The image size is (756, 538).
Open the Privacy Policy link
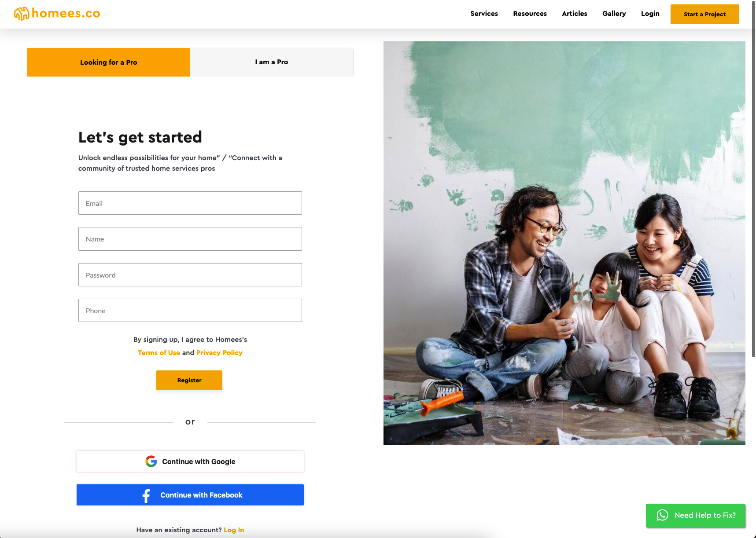(x=219, y=353)
